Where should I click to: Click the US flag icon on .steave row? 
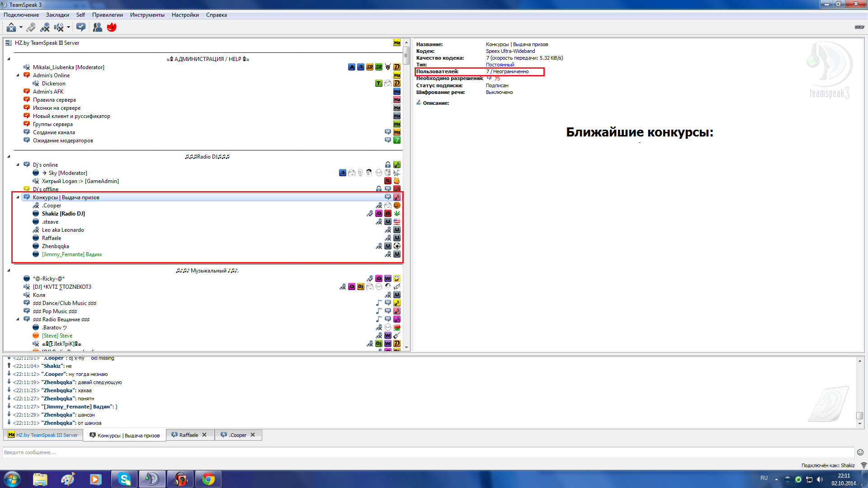pyautogui.click(x=397, y=222)
